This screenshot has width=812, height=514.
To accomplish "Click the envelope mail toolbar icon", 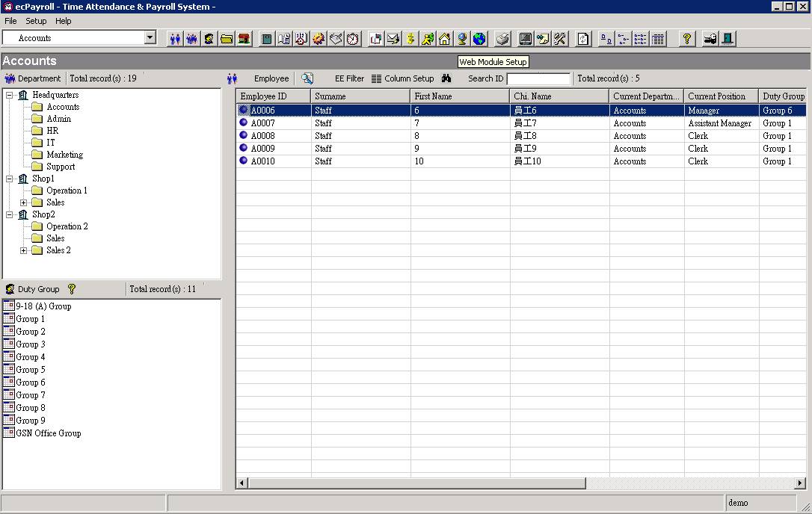I will 393,39.
